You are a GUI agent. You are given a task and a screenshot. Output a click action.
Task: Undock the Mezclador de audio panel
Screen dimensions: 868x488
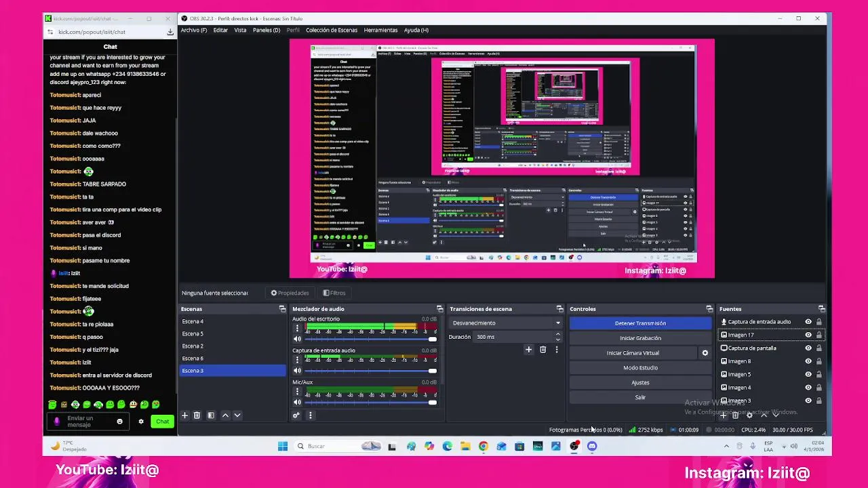click(x=439, y=309)
